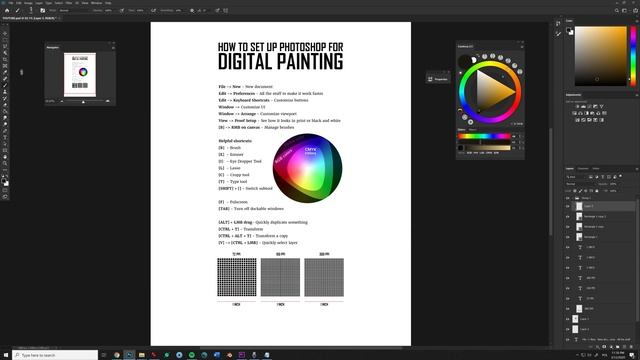Viewport: 640px width, 360px height.
Task: Select the Pen tool
Action: [5, 131]
